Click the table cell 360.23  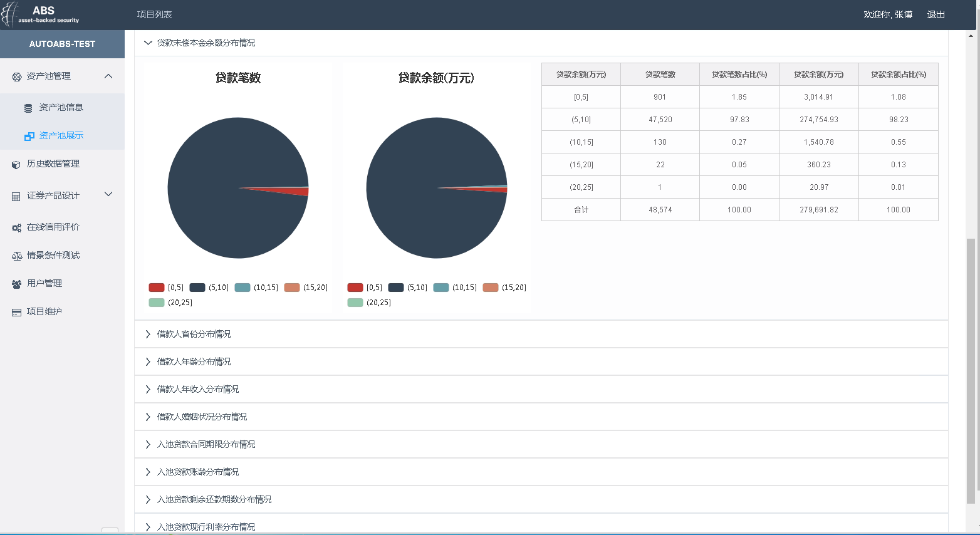coord(819,165)
